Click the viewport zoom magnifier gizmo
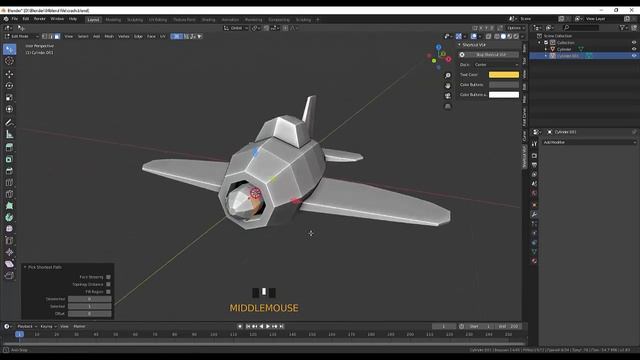 coord(448,76)
